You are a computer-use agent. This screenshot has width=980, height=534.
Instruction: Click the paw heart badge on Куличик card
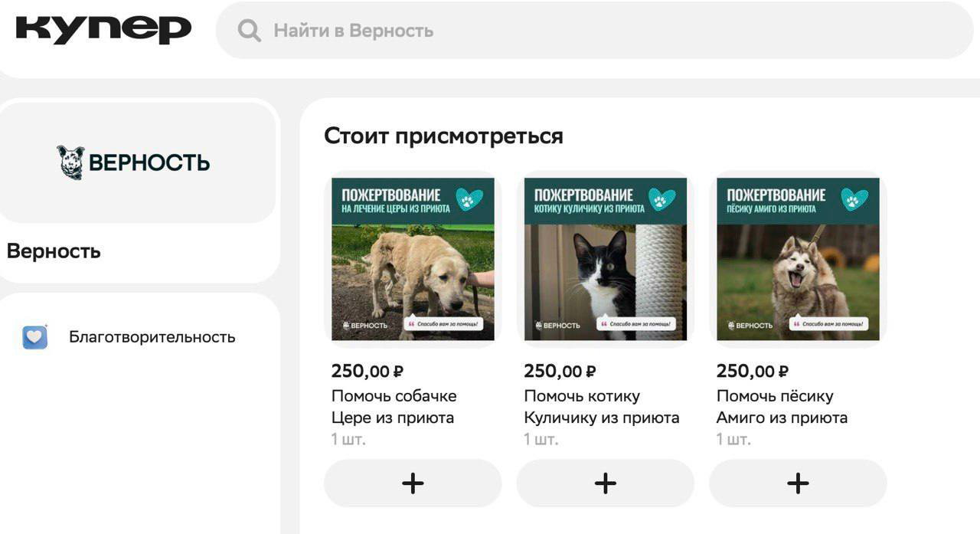coord(662,200)
